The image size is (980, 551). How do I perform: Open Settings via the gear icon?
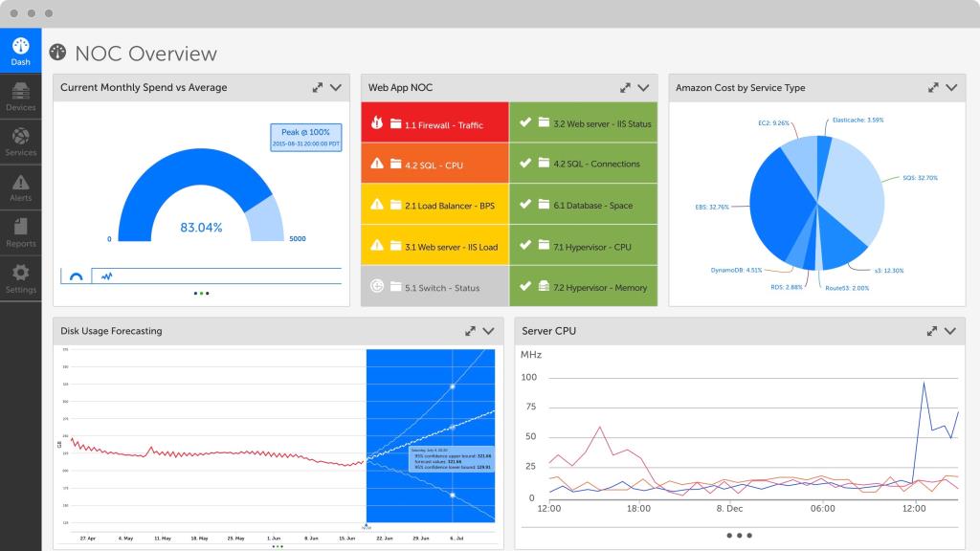click(20, 275)
